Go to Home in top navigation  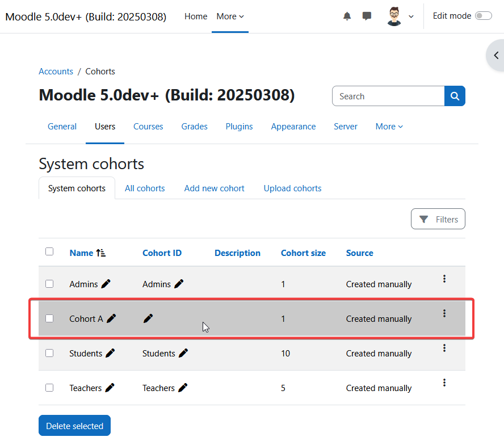[196, 16]
